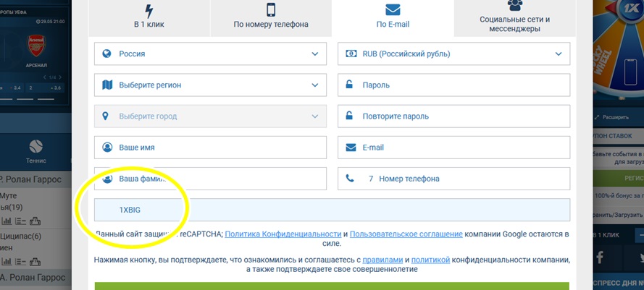This screenshot has width=644, height=290.
Task: Click the Arsenal club logo in background
Action: click(x=36, y=46)
